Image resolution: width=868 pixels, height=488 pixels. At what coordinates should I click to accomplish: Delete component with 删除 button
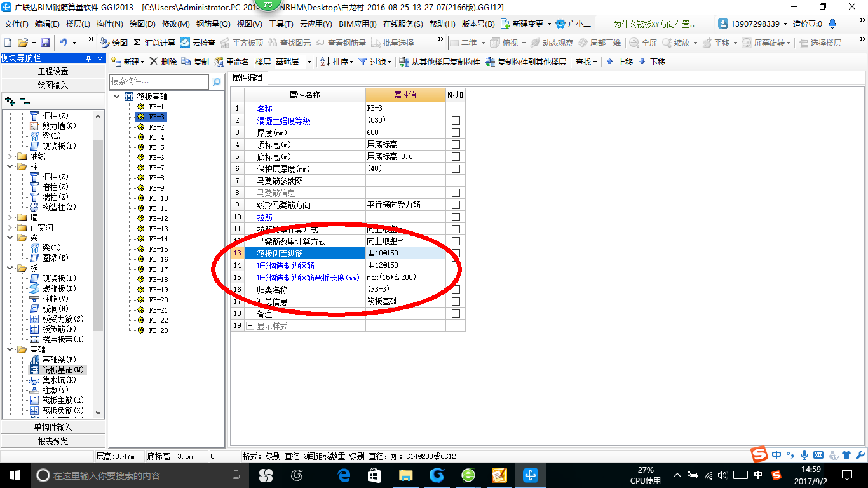163,62
